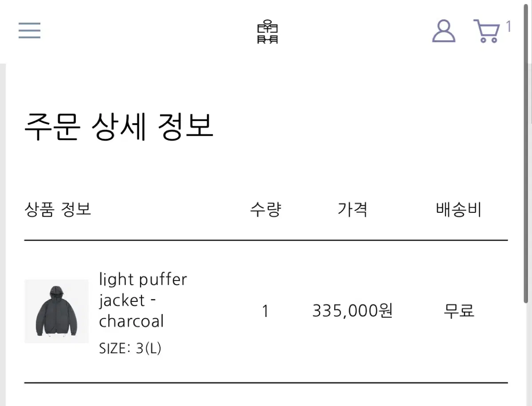Image resolution: width=532 pixels, height=406 pixels.
Task: Click the 335,000원 price value
Action: (x=352, y=311)
